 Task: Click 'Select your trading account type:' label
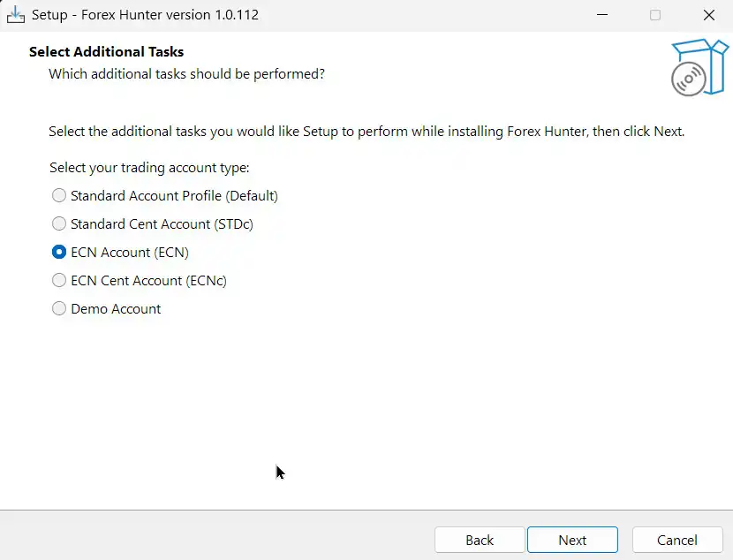pos(149,168)
